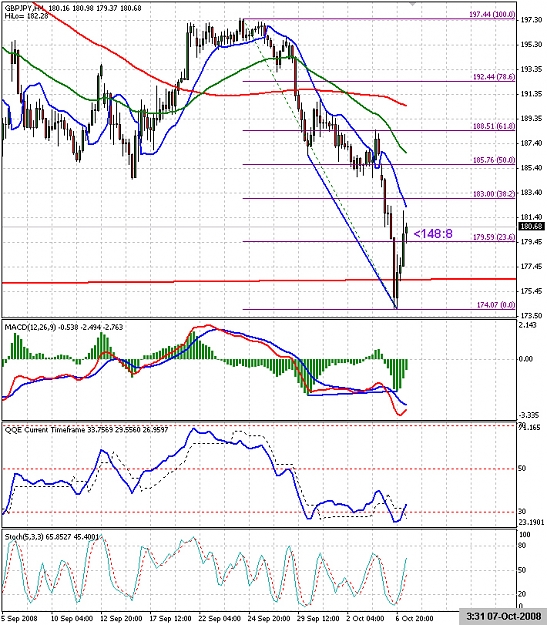The image size is (547, 625).
Task: Click the 191.35 price axis value
Action: coord(531,94)
